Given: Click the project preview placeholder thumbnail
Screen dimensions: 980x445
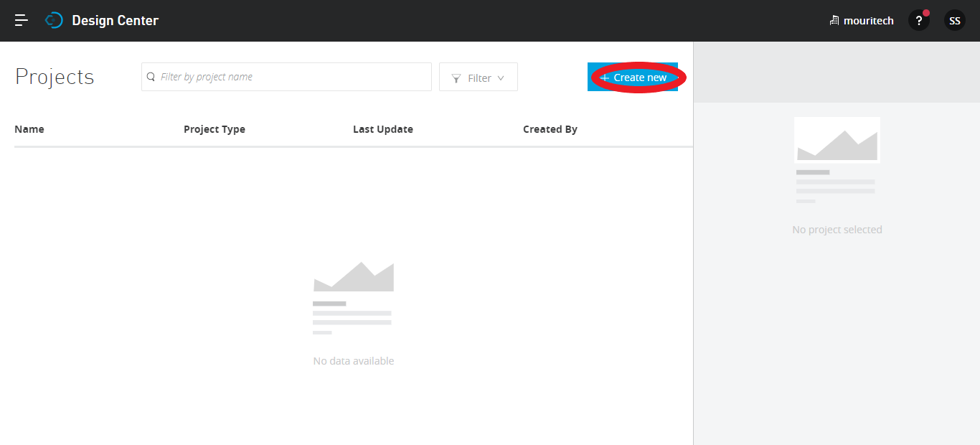Looking at the screenshot, I should [837, 140].
